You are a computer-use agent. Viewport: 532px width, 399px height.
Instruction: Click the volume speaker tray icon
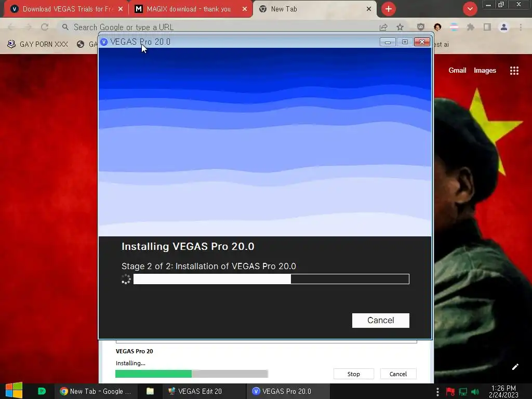(x=475, y=392)
